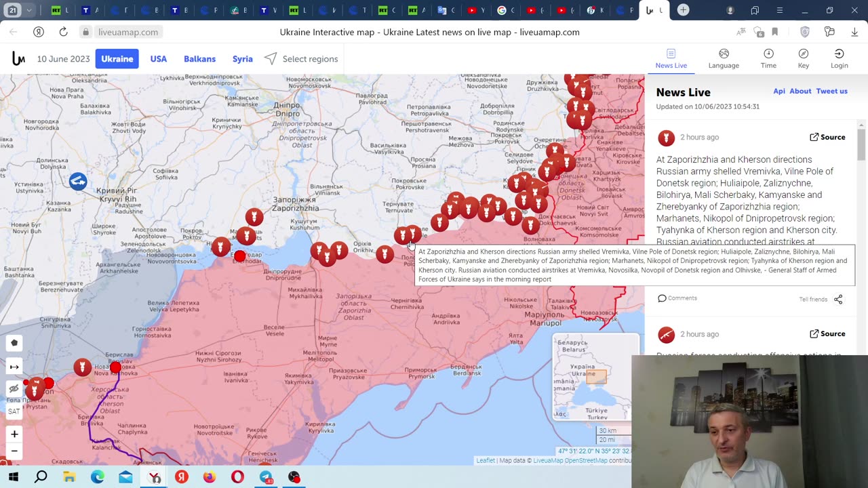Screen dimensions: 868x488
Task: Open a new browser tab with plus
Action: (684, 10)
